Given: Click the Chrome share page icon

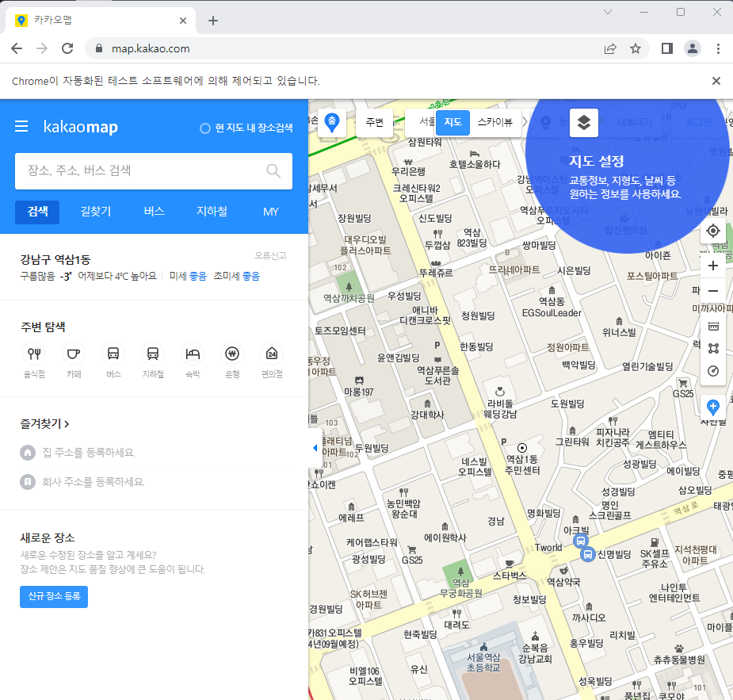Looking at the screenshot, I should pos(610,48).
